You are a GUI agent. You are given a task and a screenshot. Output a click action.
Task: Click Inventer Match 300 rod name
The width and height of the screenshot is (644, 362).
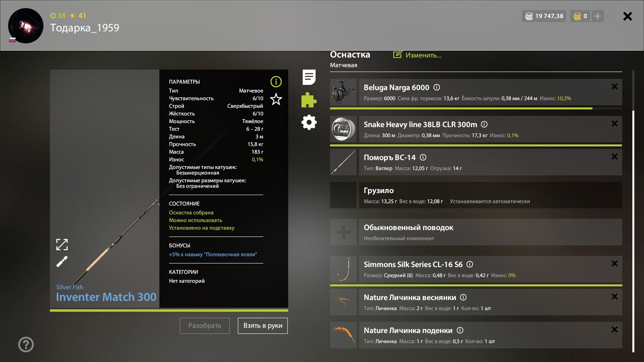click(x=106, y=297)
